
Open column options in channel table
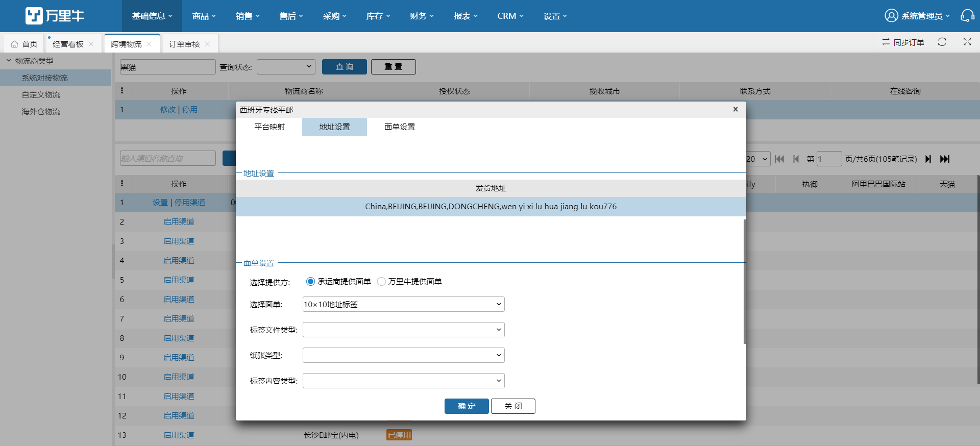tap(121, 184)
